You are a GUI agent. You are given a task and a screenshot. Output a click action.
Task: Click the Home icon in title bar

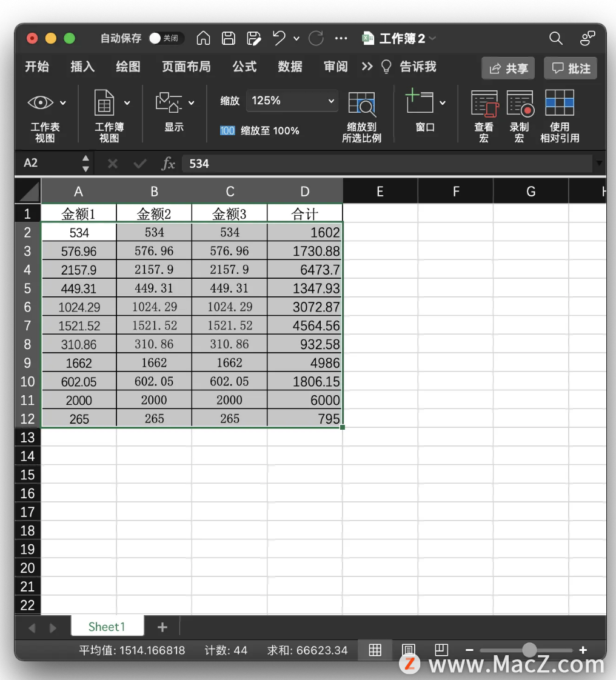[x=203, y=39]
